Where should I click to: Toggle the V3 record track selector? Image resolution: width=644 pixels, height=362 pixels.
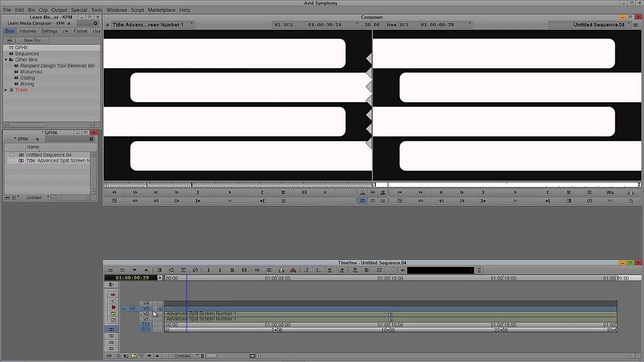pyautogui.click(x=146, y=308)
